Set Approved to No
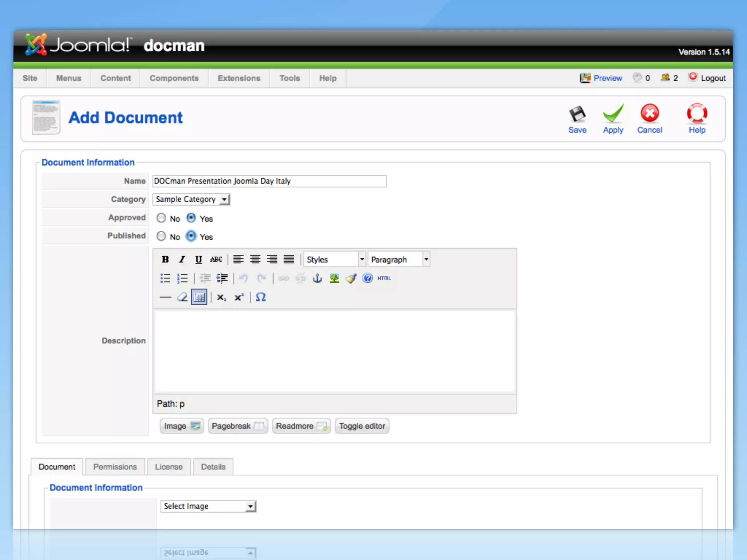This screenshot has height=560, width=747. pos(161,218)
